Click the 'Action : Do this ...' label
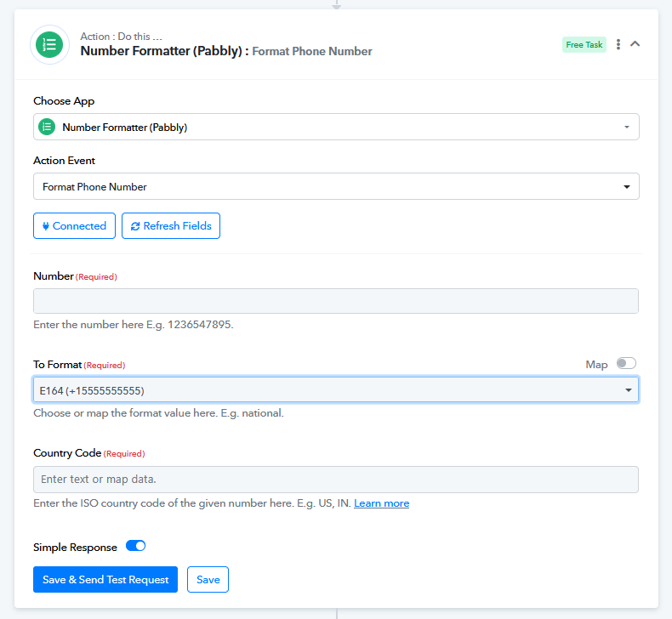 pyautogui.click(x=122, y=37)
